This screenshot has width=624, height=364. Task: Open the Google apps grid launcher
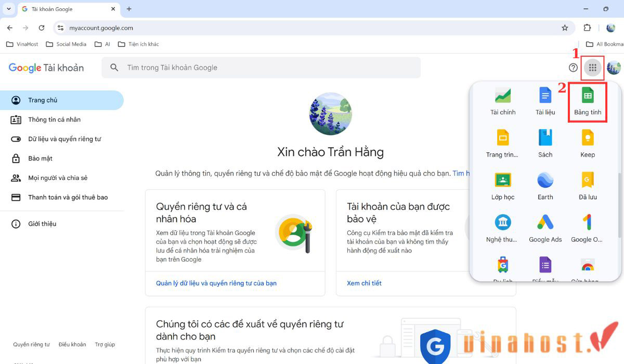(x=592, y=68)
